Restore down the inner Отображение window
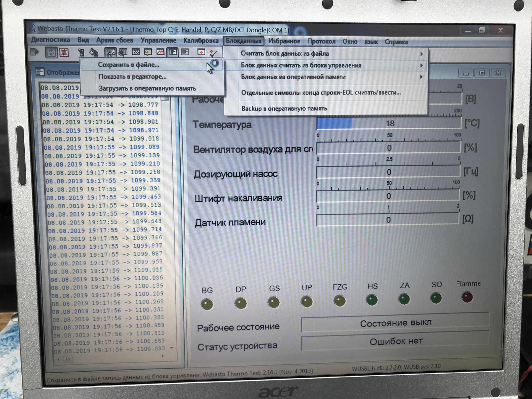 (482, 73)
